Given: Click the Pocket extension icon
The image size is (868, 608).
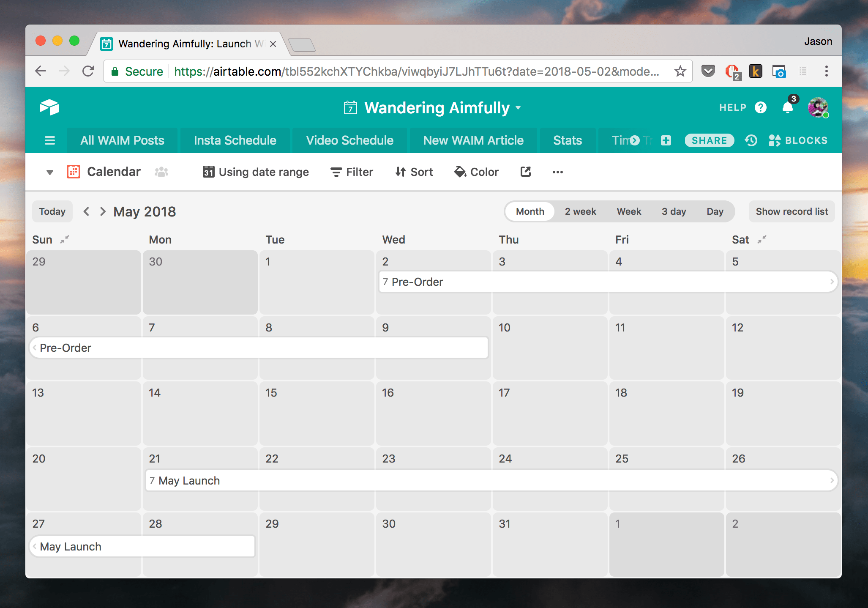Looking at the screenshot, I should (x=708, y=71).
